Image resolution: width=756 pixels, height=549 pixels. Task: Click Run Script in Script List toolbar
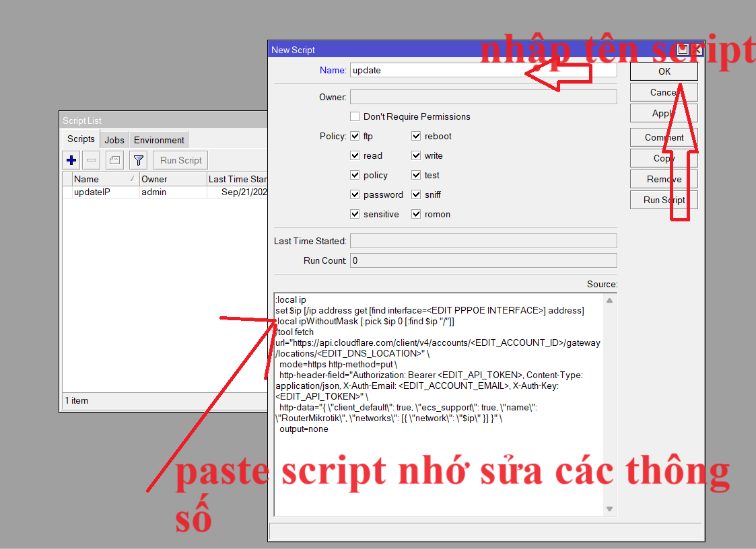[181, 160]
